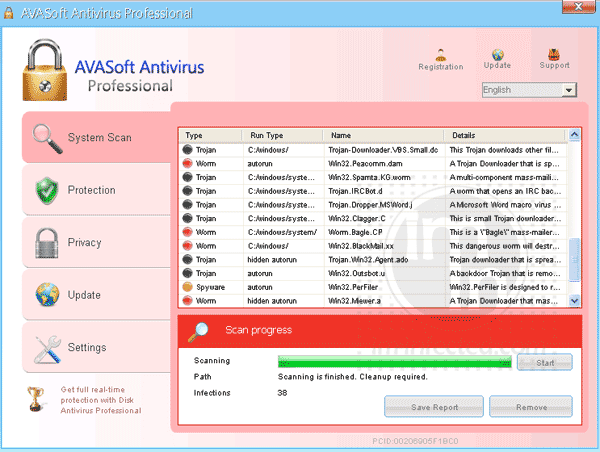Click threat icon for Win32.Outsbot.u row
The height and width of the screenshot is (452, 600).
(x=188, y=273)
